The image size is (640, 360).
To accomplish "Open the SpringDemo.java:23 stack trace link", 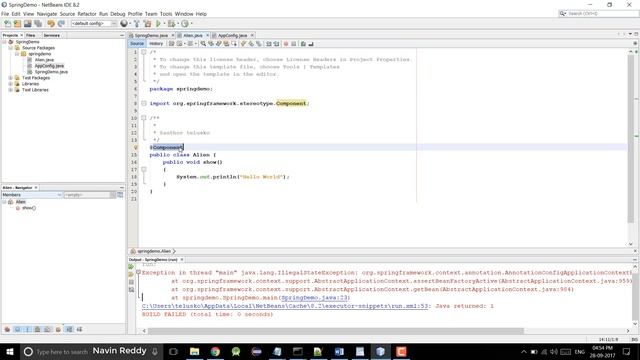I will [314, 298].
